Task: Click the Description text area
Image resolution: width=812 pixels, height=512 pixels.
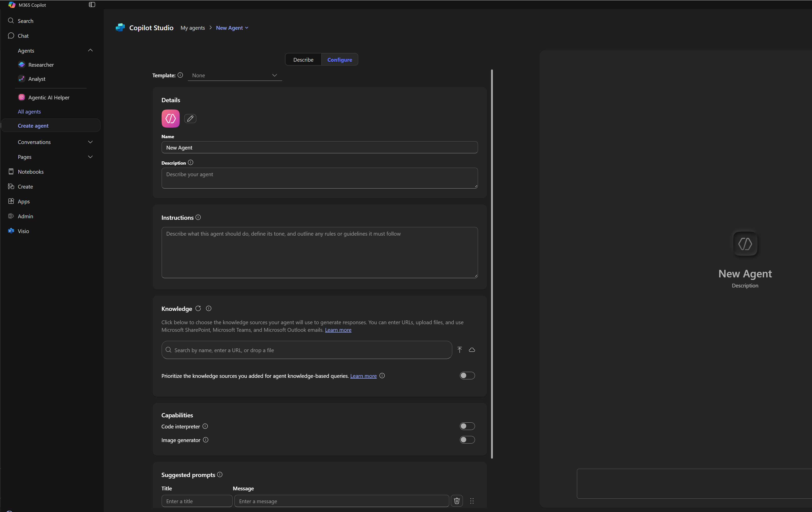Action: coord(320,178)
